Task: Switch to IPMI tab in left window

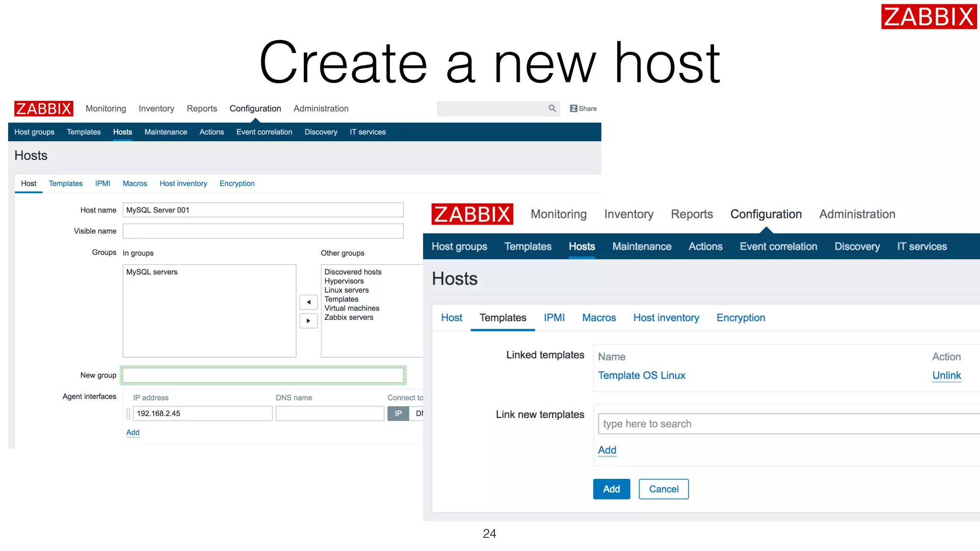Action: click(102, 184)
